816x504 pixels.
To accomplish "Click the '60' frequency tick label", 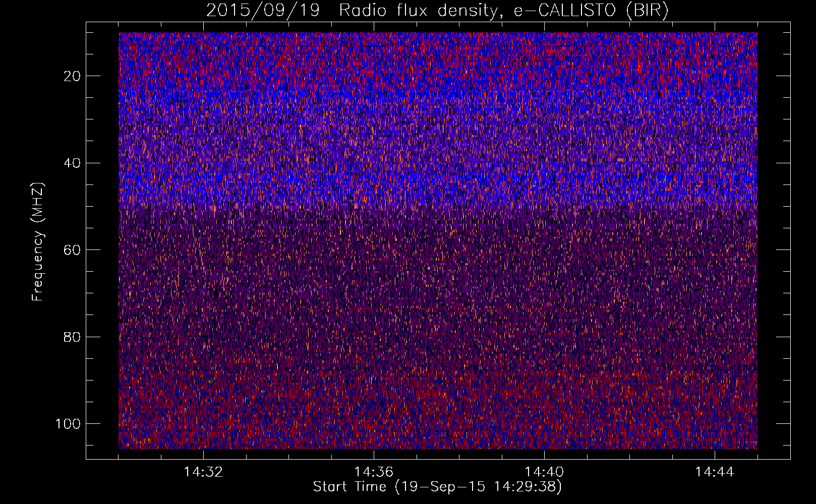I will pos(72,250).
